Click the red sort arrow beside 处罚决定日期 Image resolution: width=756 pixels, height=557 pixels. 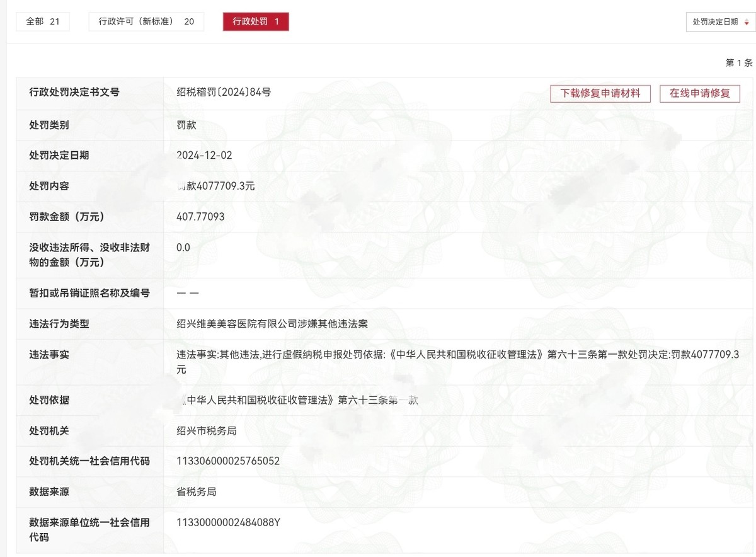click(x=747, y=22)
